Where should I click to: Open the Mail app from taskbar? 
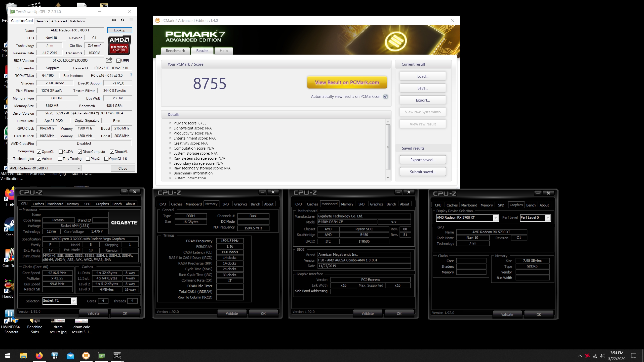click(70, 356)
